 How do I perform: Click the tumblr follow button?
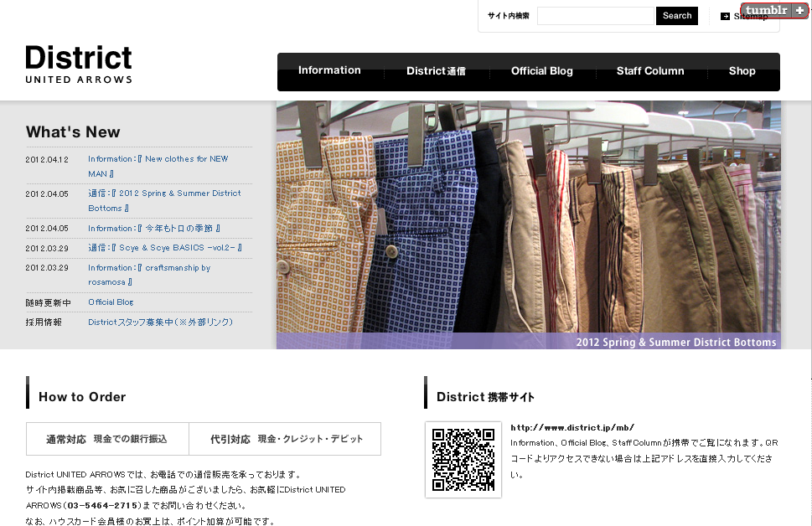pyautogui.click(x=774, y=10)
